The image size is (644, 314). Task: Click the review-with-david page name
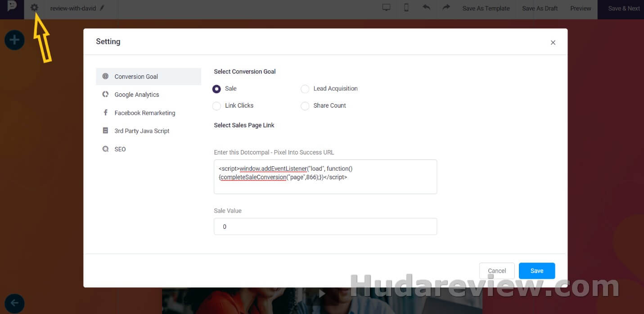click(73, 8)
